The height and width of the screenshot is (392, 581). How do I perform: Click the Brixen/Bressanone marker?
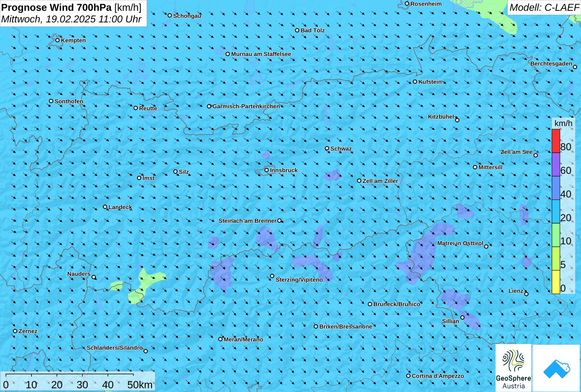click(x=316, y=326)
